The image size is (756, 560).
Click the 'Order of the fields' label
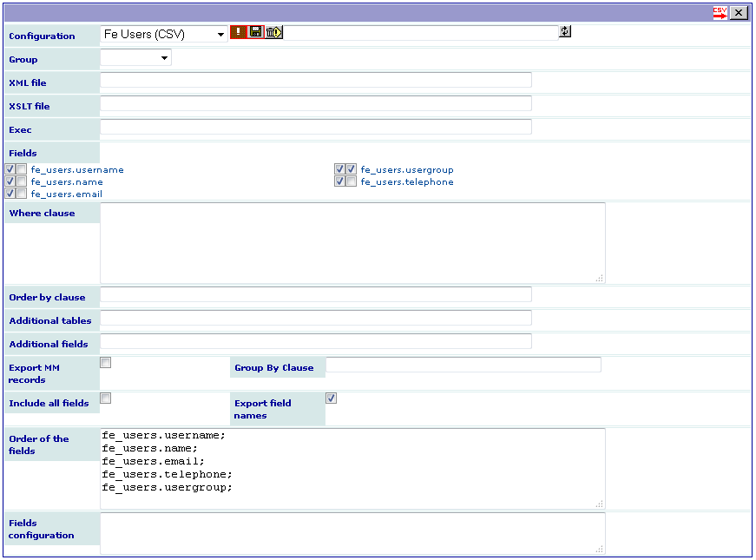[38, 445]
